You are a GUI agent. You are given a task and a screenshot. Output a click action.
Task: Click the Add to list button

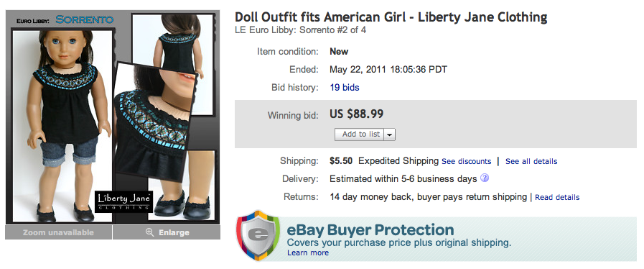pos(360,134)
